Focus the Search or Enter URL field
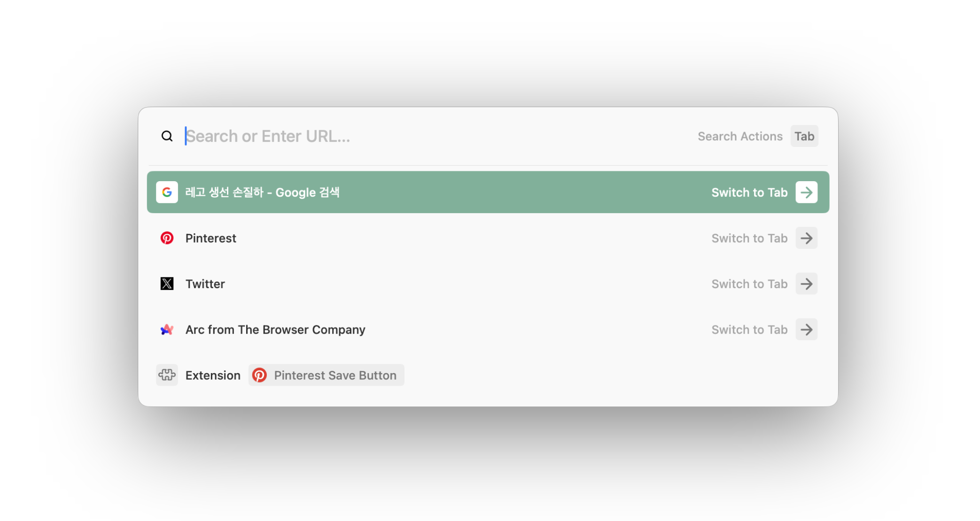 pos(423,136)
